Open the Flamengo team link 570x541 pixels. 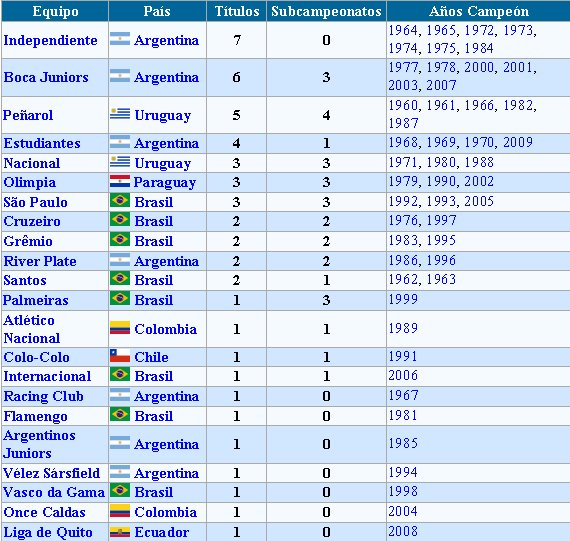pyautogui.click(x=35, y=416)
